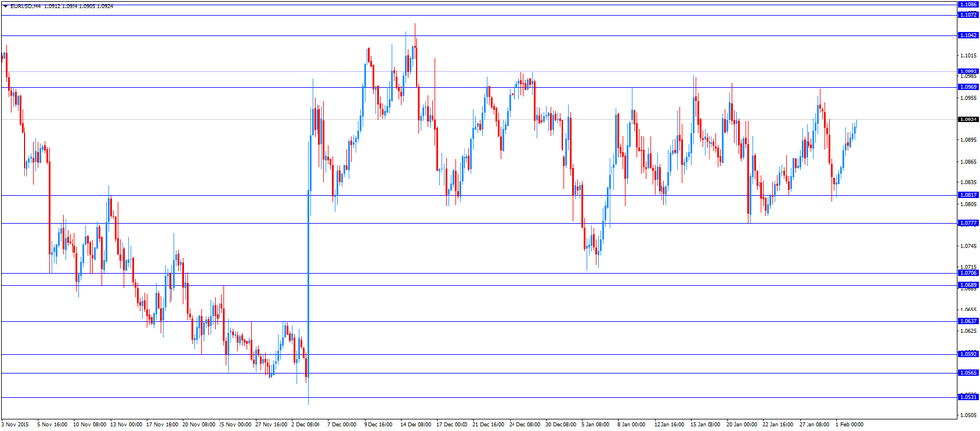The width and height of the screenshot is (980, 431).
Task: Click the 5 Nov 16:00 time axis label
Action: point(52,424)
